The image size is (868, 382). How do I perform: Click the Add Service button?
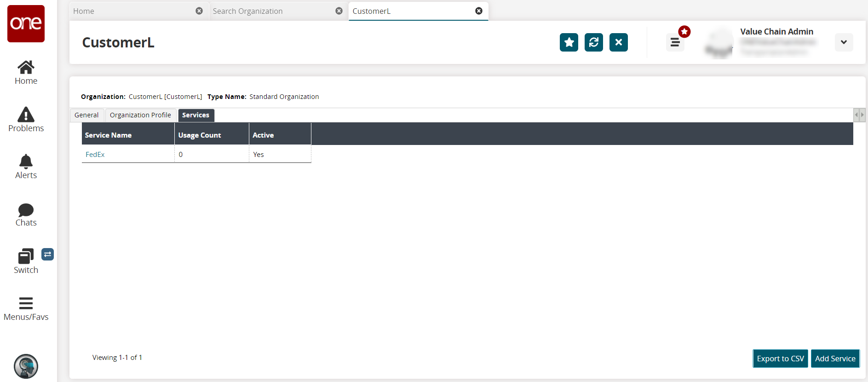(x=835, y=359)
